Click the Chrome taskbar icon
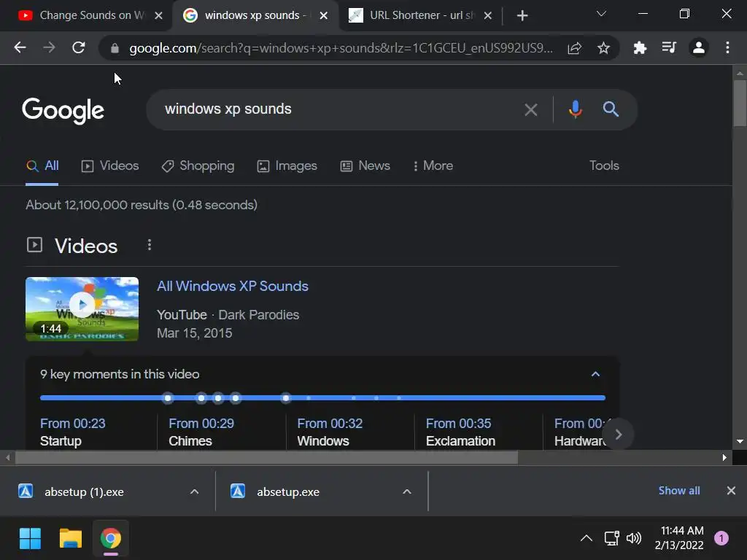 point(111,539)
